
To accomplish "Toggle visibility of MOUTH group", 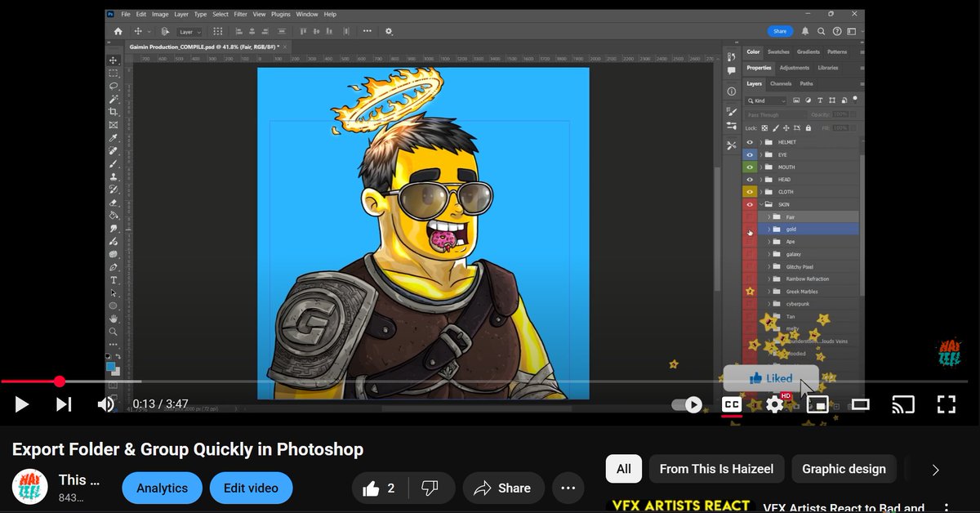I will 750,167.
